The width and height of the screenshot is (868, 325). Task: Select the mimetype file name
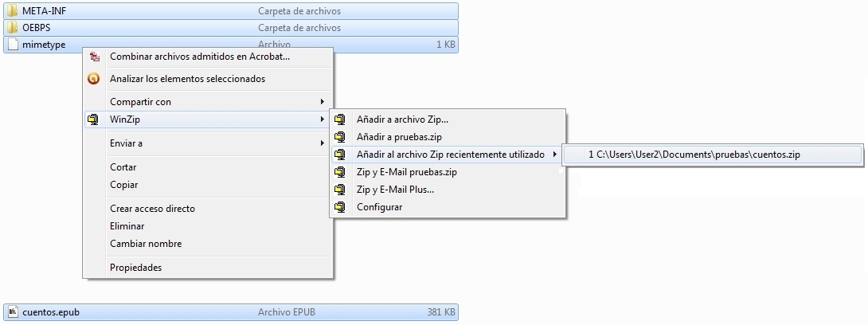click(x=44, y=45)
